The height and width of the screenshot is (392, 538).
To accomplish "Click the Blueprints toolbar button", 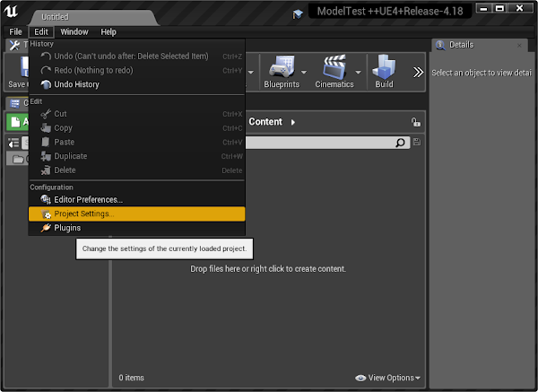I will point(282,72).
